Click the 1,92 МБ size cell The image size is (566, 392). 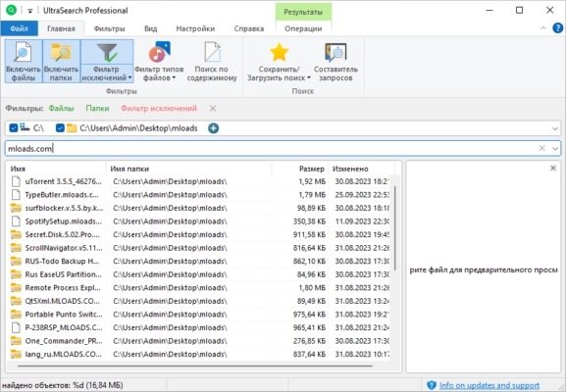coord(312,181)
